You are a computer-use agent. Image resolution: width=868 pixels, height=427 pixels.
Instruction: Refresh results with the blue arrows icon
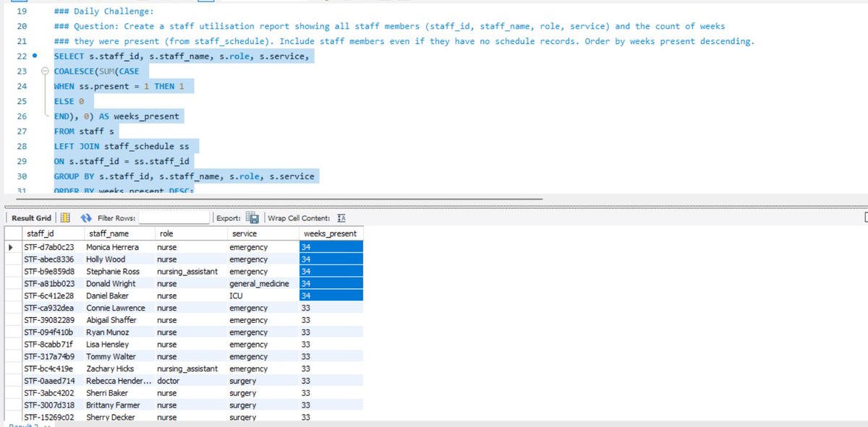point(86,217)
